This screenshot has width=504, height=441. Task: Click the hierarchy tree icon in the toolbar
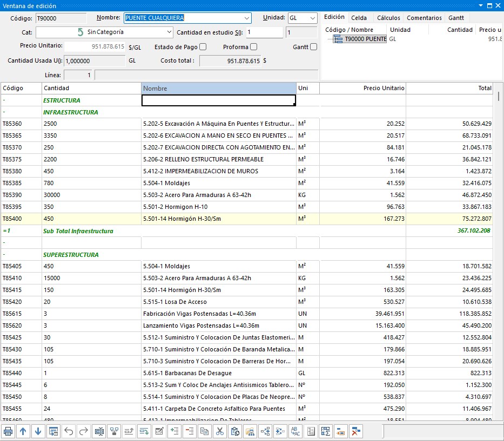click(x=114, y=431)
